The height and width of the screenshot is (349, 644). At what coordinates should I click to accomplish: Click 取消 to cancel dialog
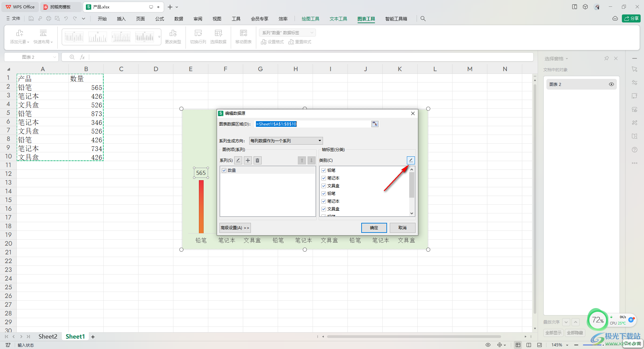point(402,228)
